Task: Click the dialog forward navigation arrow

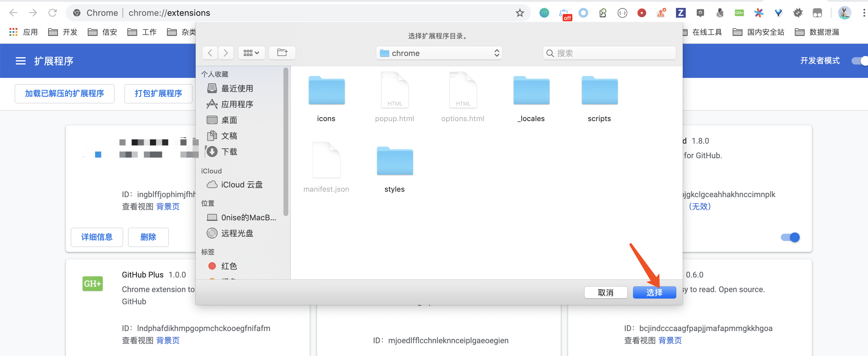Action: [226, 53]
